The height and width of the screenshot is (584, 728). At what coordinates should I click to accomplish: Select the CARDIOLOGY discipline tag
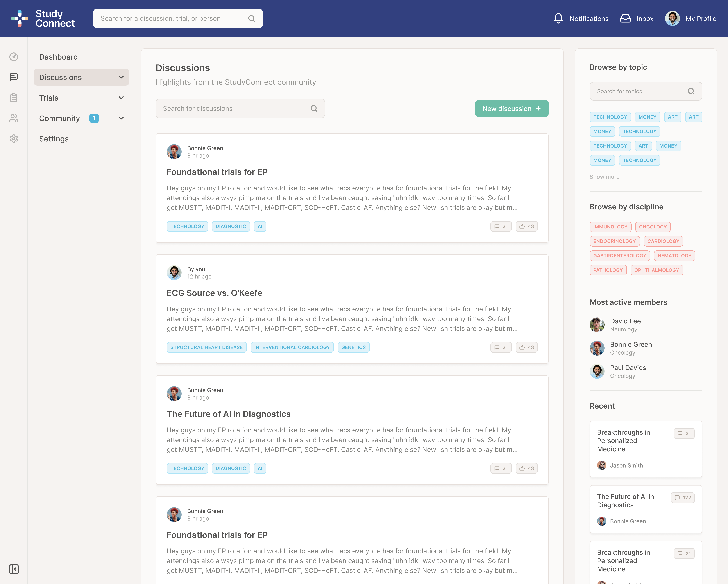tap(663, 241)
